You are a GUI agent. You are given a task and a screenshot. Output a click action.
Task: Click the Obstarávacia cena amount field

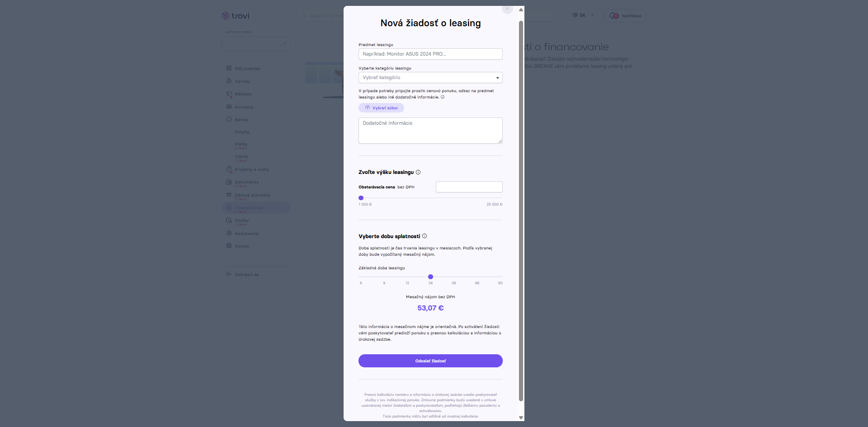[x=469, y=187]
